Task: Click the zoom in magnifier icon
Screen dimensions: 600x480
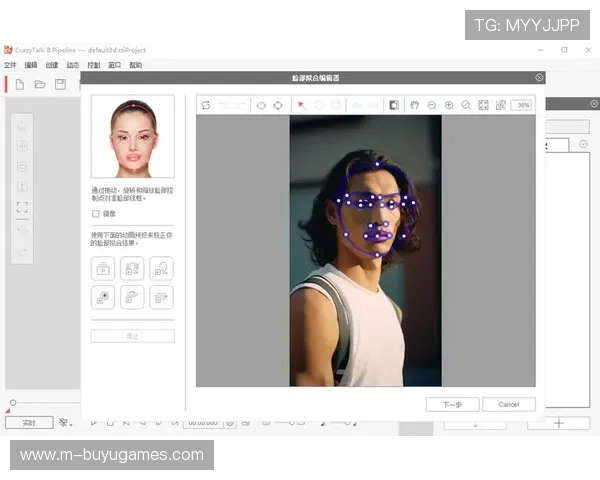Action: point(448,105)
